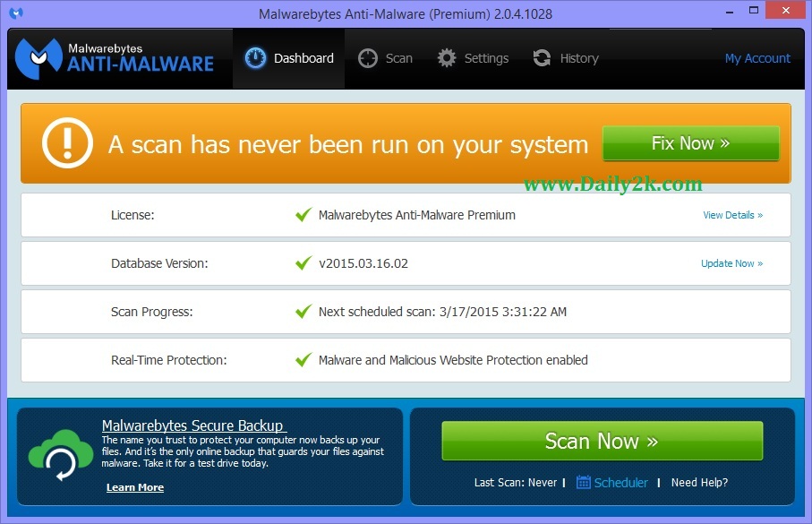The width and height of the screenshot is (812, 524).
Task: Click the Fix Now button
Action: [x=691, y=143]
